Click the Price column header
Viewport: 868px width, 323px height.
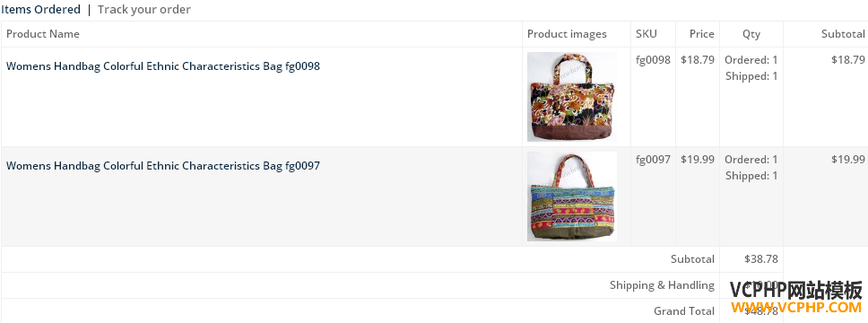pos(702,34)
